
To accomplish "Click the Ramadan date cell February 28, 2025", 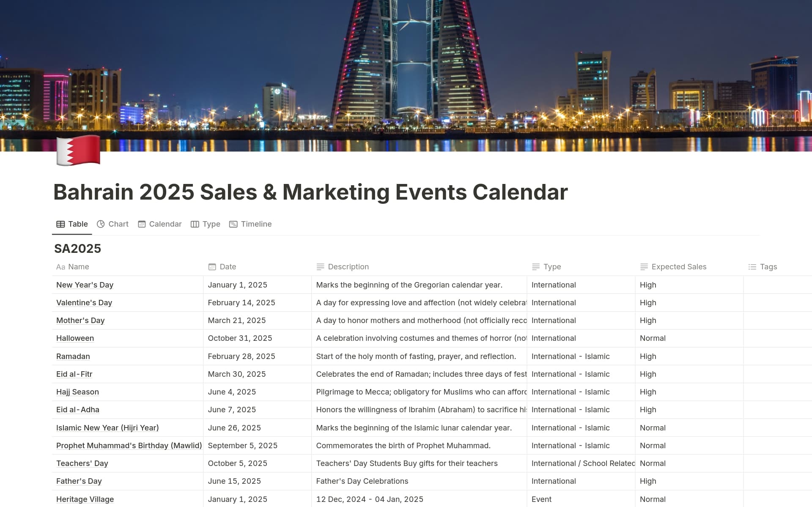I will [x=241, y=356].
